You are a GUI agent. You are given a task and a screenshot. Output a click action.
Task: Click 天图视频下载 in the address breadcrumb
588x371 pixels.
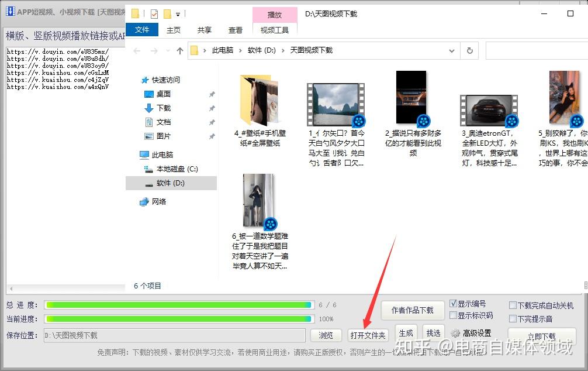(x=312, y=50)
